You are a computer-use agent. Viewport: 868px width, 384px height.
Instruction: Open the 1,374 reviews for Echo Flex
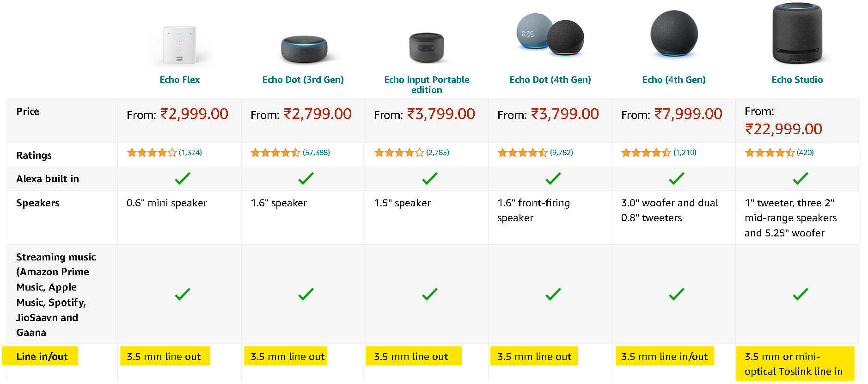tap(190, 153)
